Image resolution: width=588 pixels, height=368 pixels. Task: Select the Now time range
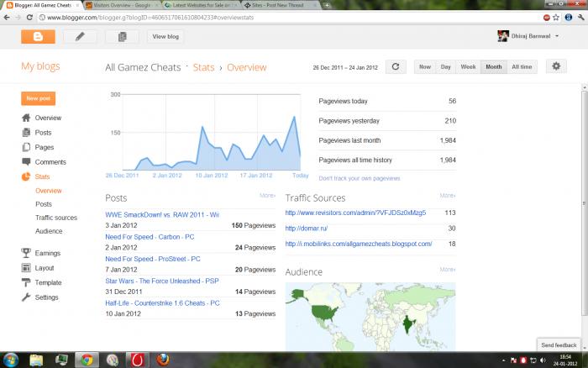(425, 66)
